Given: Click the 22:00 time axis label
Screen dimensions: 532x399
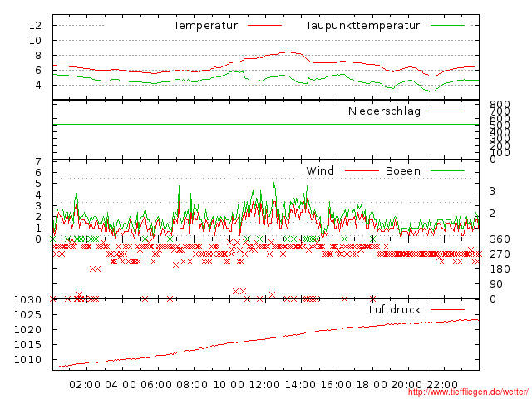Looking at the screenshot, I should 442,385.
